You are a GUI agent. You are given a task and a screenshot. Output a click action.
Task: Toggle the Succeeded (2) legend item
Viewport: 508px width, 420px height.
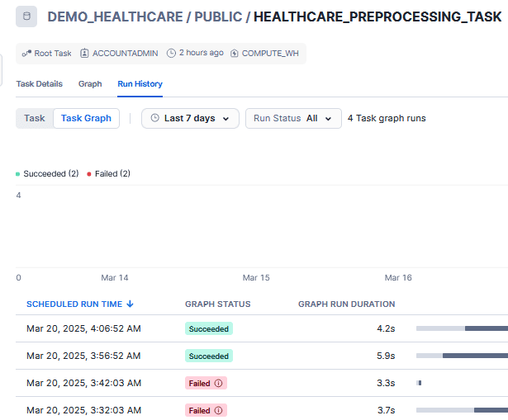[47, 174]
